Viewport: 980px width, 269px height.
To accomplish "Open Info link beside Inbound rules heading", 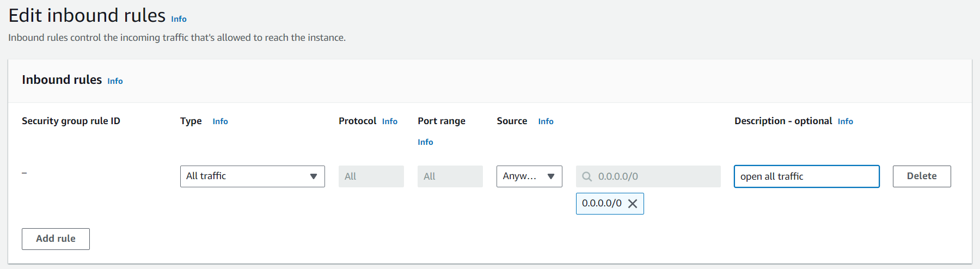I will (x=115, y=81).
